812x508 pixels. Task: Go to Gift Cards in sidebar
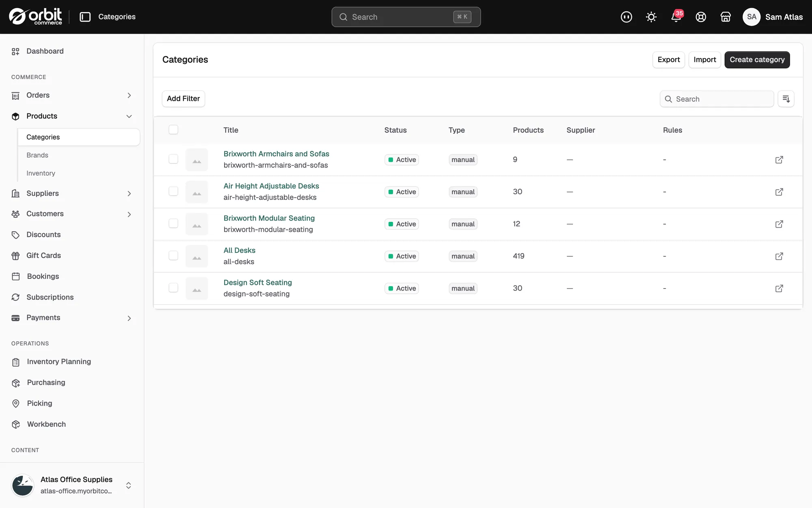pos(43,256)
